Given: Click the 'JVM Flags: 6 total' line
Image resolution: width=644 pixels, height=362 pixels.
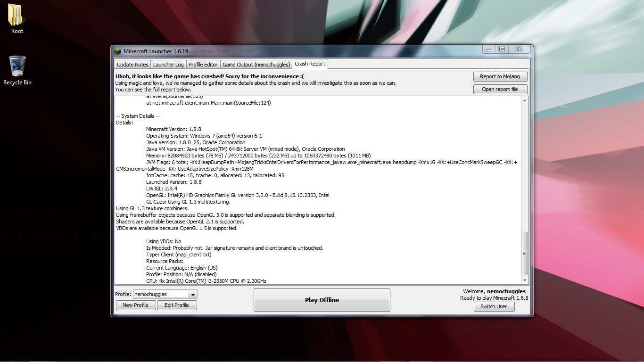Looking at the screenshot, I should coord(331,162).
